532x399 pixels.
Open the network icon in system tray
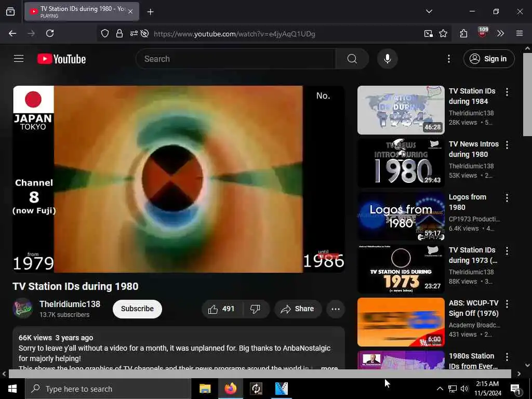point(453,389)
